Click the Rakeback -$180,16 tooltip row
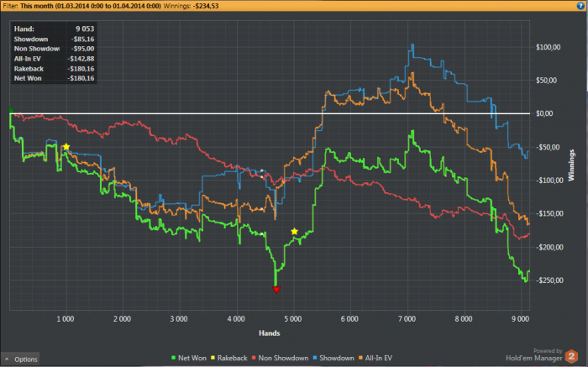This screenshot has width=588, height=367. [54, 69]
